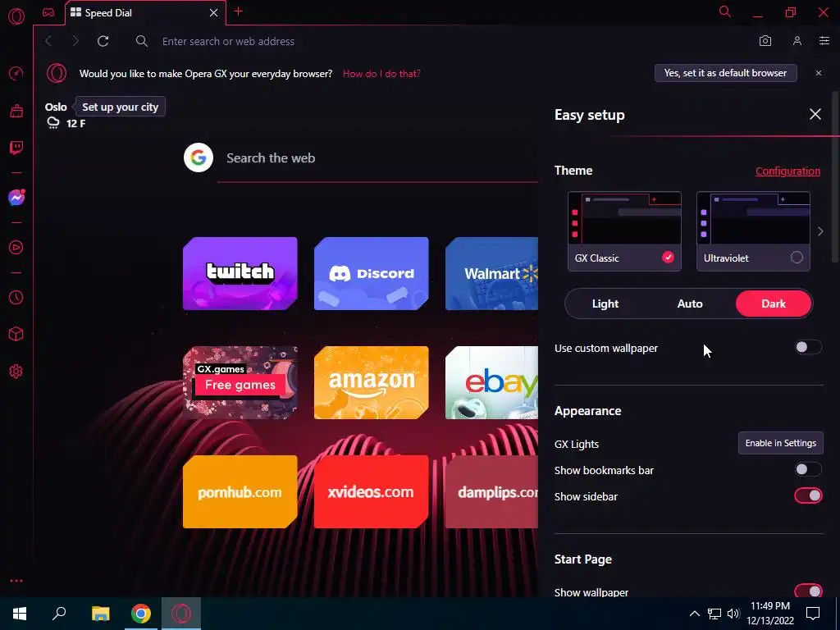Click the Google logo in search box
The height and width of the screenshot is (630, 840).
click(199, 157)
